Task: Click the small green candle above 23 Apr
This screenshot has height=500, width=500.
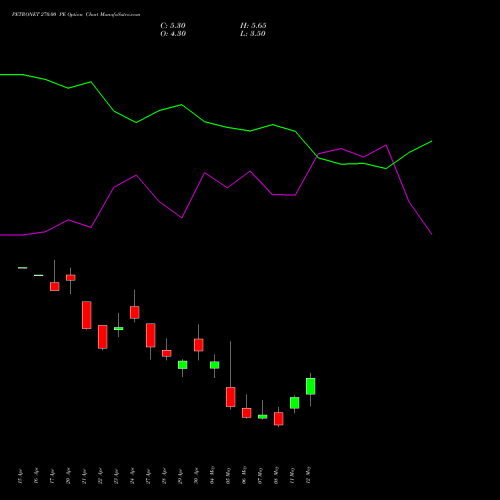Action: click(x=119, y=329)
